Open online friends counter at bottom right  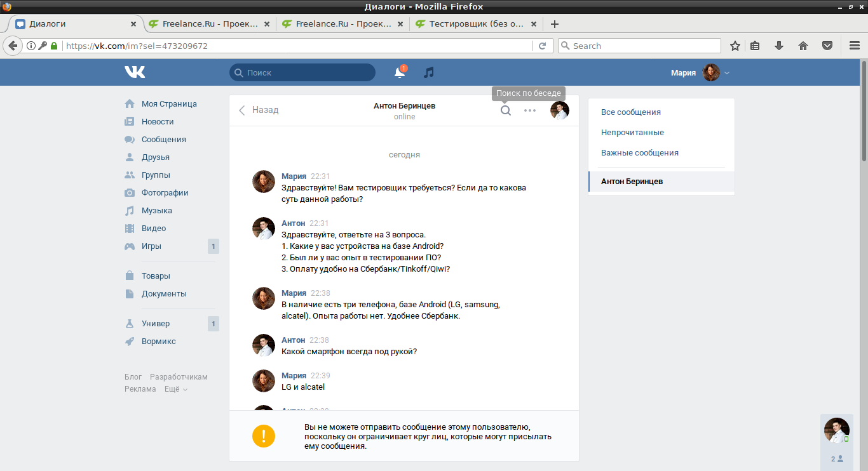click(837, 458)
